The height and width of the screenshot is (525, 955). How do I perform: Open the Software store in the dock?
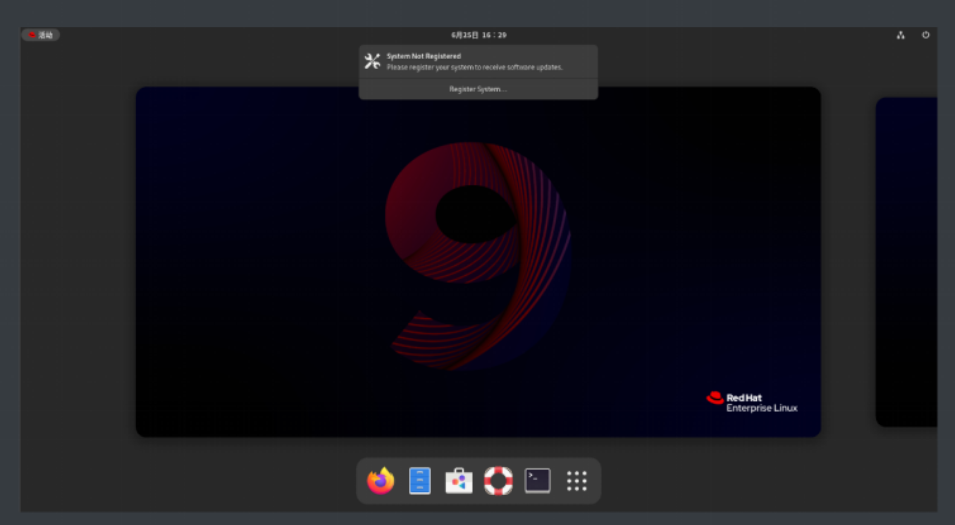(x=459, y=481)
